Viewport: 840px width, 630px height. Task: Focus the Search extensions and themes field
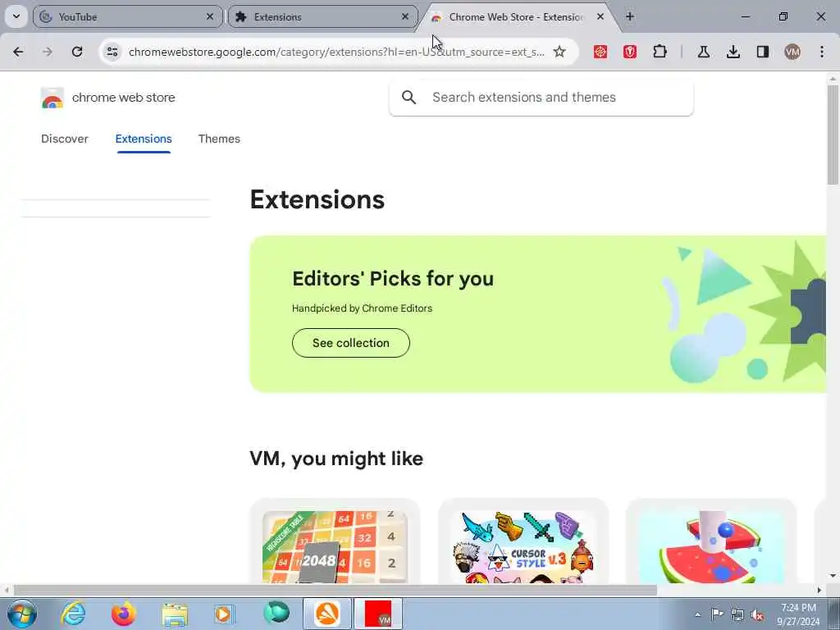(541, 98)
